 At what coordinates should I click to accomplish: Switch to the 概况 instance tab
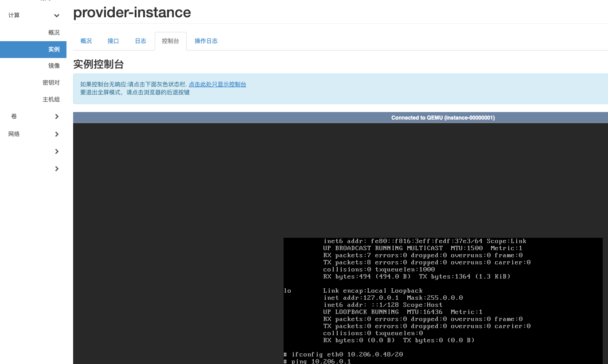[86, 41]
